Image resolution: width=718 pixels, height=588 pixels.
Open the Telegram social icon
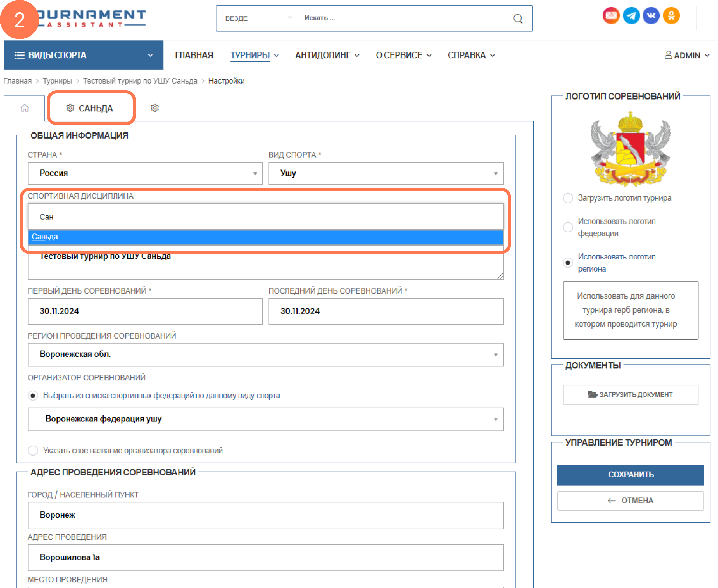click(631, 16)
